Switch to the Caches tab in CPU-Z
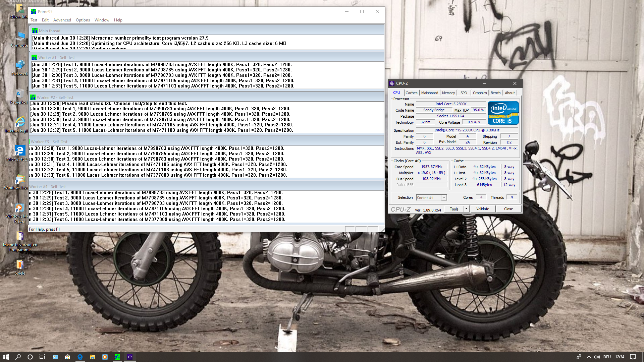Image resolution: width=644 pixels, height=362 pixels. tap(412, 93)
